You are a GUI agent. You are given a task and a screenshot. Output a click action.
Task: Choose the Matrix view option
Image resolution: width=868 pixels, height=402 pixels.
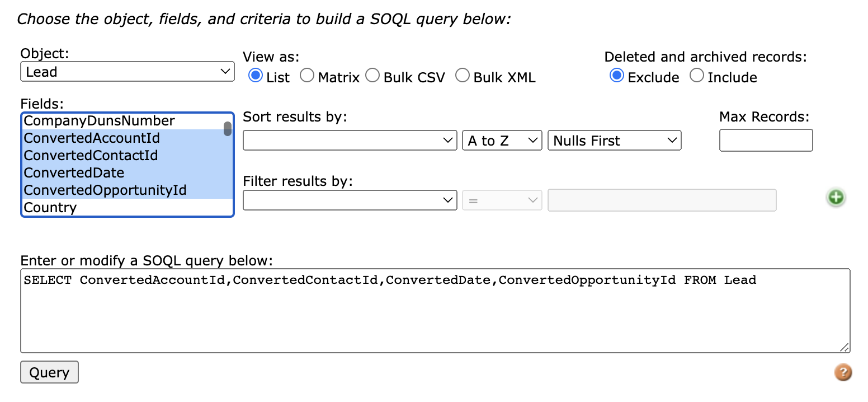click(x=307, y=76)
